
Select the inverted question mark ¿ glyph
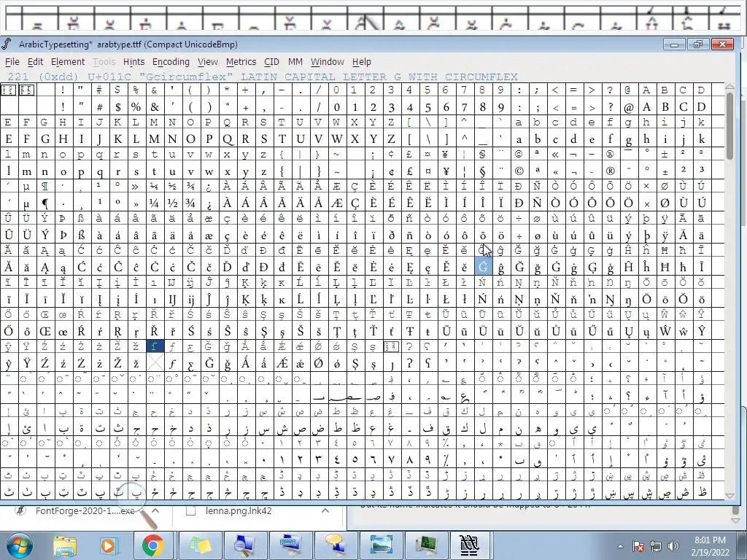point(209,203)
